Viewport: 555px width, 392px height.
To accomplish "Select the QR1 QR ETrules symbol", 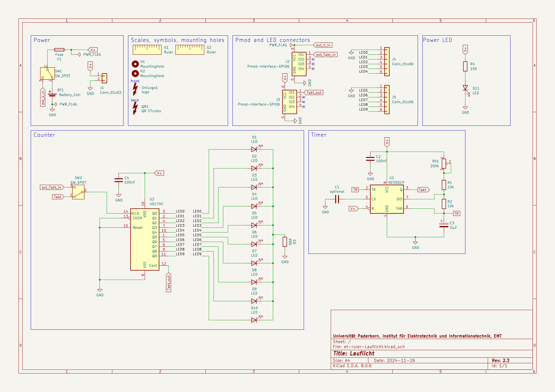I will point(135,108).
